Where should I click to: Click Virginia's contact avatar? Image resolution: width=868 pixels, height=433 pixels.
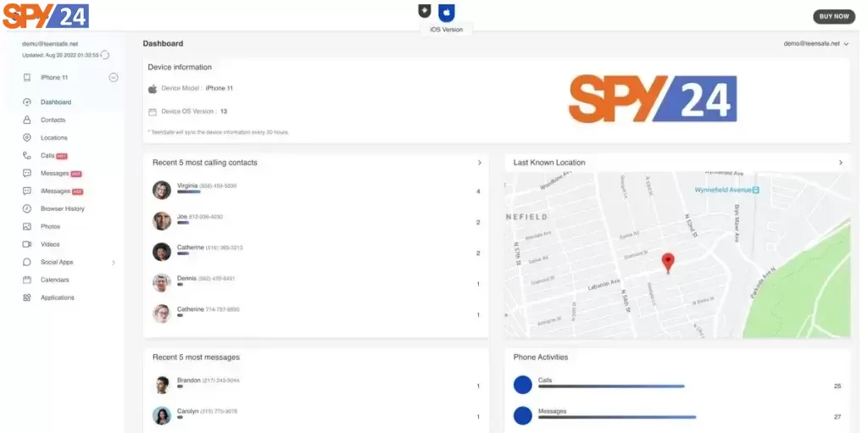162,190
